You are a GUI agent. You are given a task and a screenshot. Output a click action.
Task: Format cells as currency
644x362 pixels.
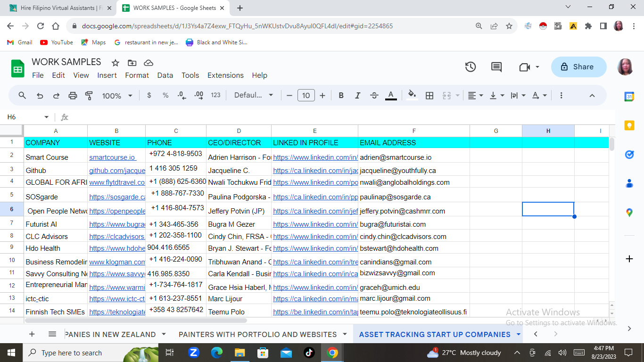tap(149, 95)
